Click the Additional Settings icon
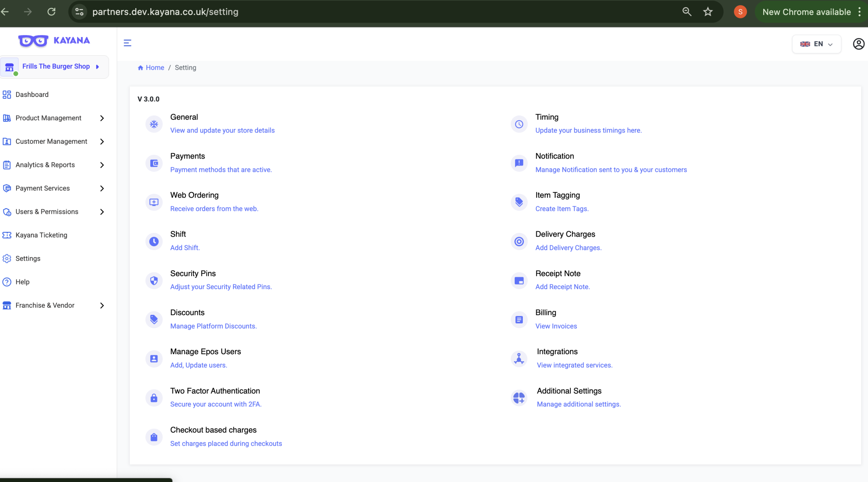868x482 pixels. 519,398
